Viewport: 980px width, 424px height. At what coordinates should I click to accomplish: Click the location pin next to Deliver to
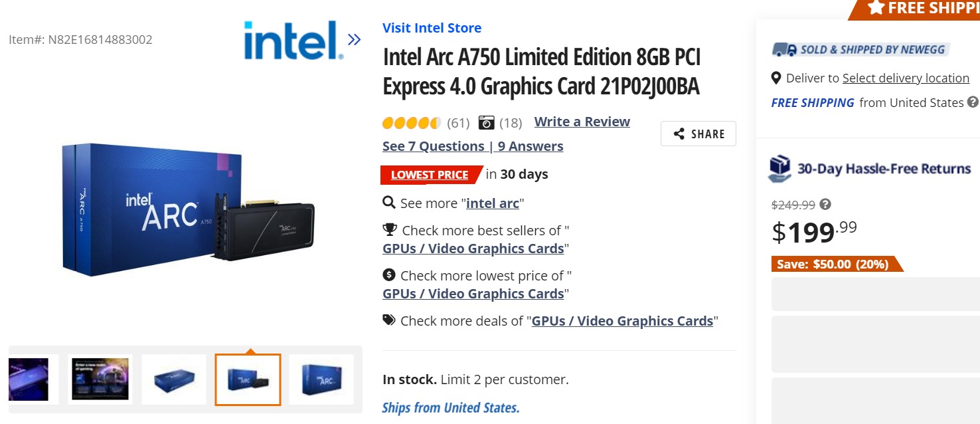[776, 78]
